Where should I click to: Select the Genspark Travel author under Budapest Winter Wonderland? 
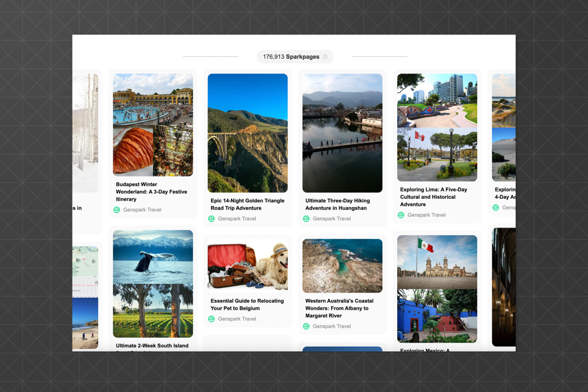tap(142, 210)
